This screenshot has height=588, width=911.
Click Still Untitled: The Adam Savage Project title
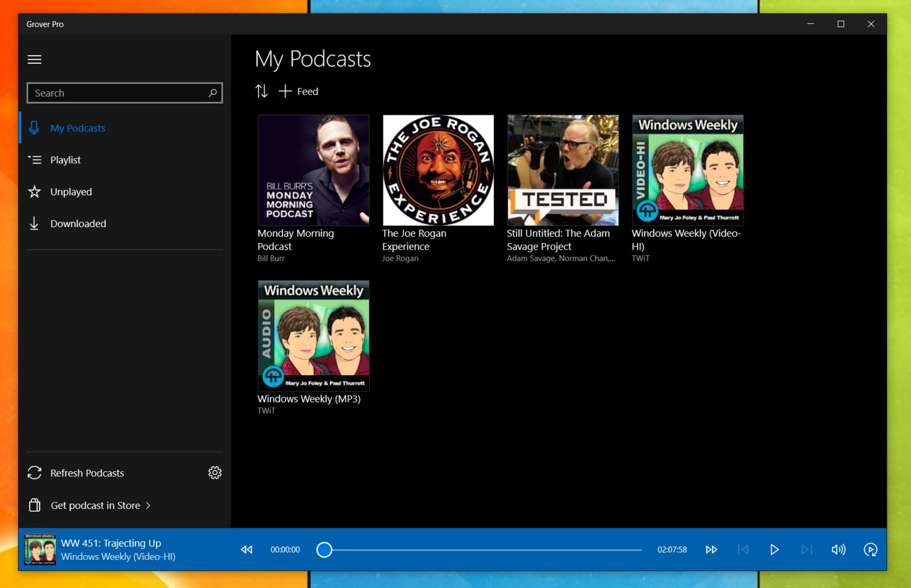click(558, 240)
